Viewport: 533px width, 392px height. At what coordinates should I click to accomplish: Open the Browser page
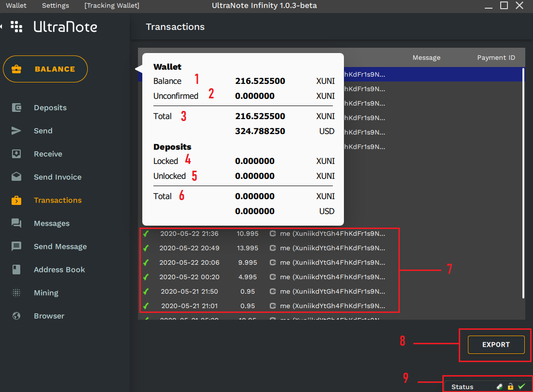pos(49,316)
